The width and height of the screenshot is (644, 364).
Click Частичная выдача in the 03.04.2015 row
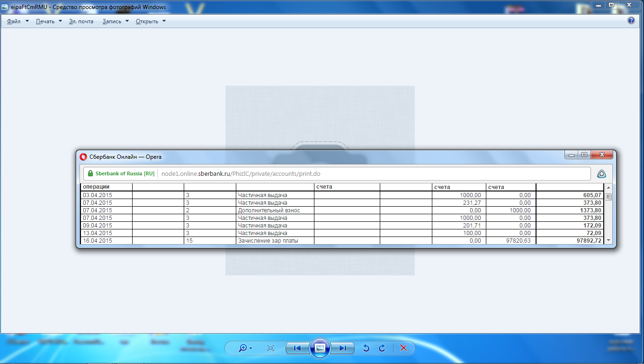[263, 195]
